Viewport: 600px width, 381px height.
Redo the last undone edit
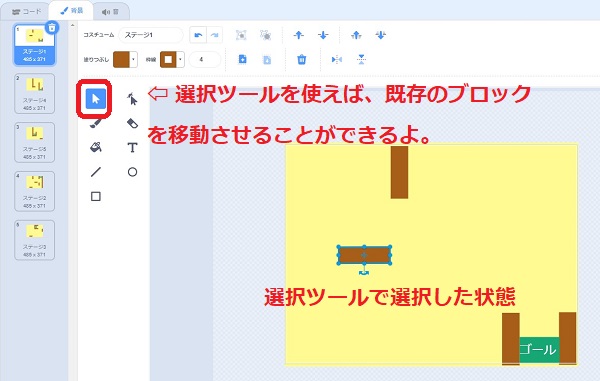(x=214, y=35)
